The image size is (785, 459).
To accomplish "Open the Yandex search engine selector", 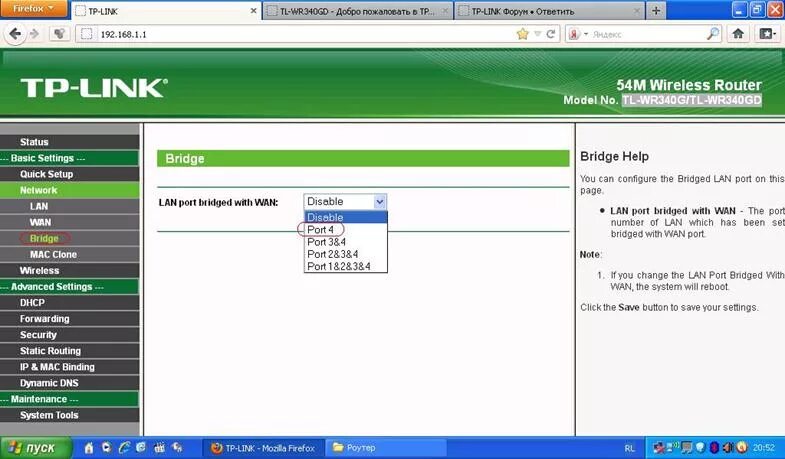I will pos(577,34).
